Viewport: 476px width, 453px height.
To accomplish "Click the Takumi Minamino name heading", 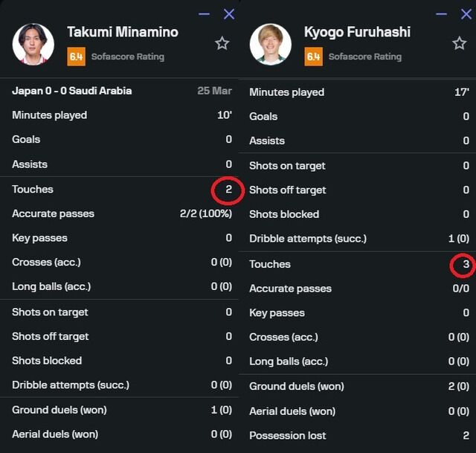I will coord(123,32).
